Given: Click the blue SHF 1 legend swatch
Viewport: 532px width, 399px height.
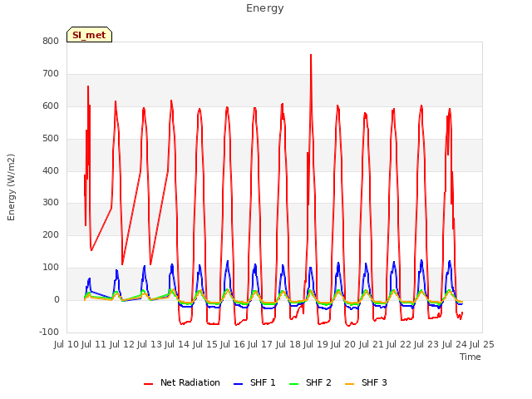Looking at the screenshot, I should pyautogui.click(x=239, y=384).
